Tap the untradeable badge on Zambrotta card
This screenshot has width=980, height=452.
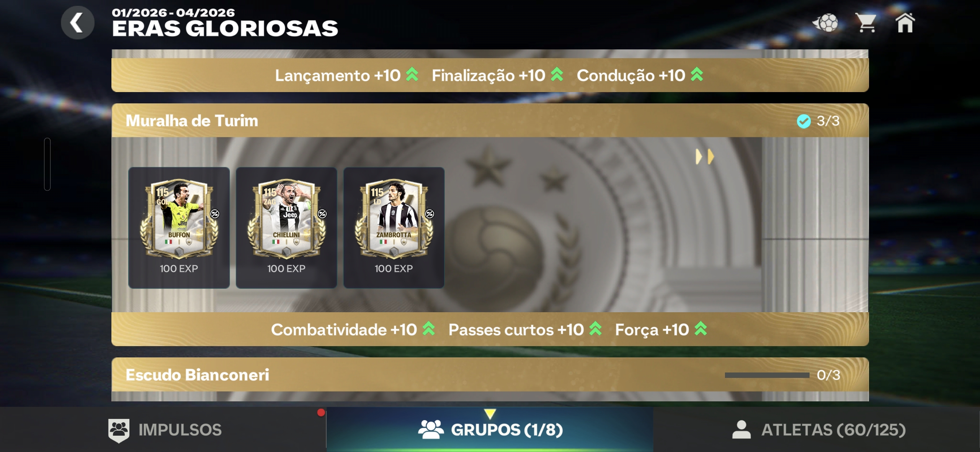[x=430, y=214]
